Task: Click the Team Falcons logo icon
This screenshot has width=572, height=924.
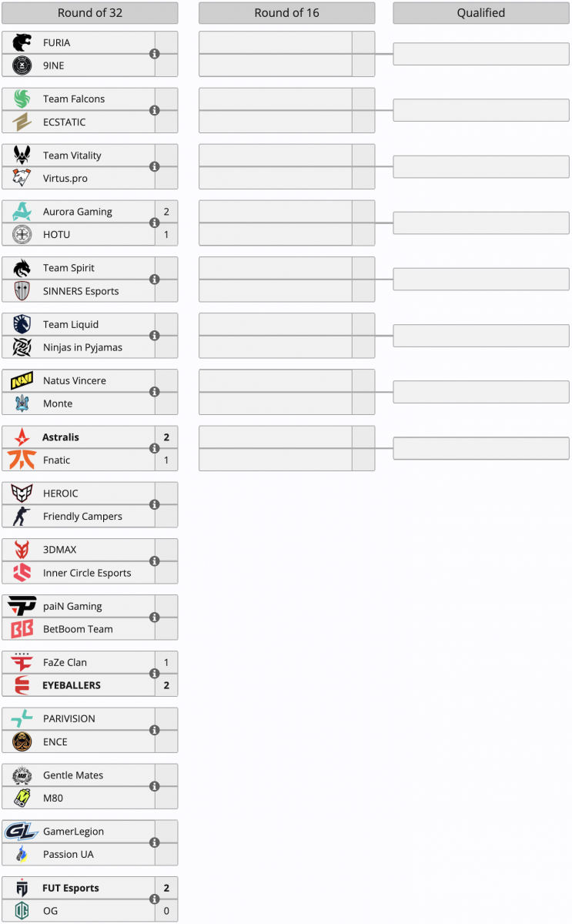Action: [x=22, y=99]
